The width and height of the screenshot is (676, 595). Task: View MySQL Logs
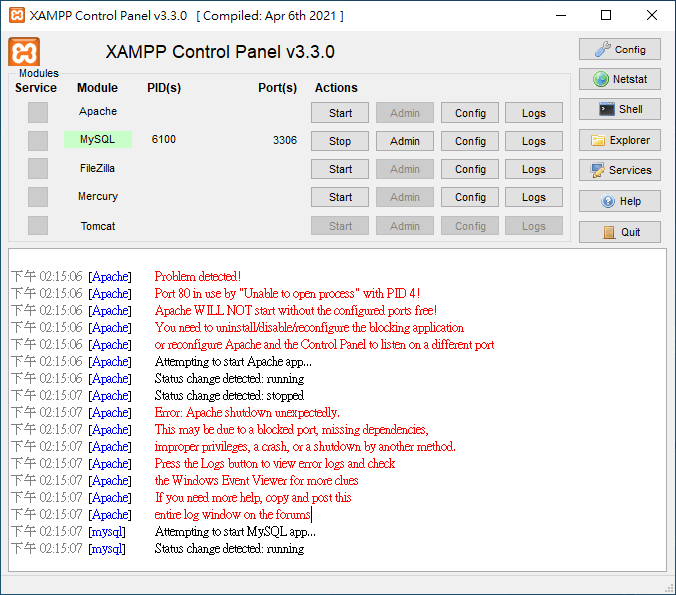(534, 141)
